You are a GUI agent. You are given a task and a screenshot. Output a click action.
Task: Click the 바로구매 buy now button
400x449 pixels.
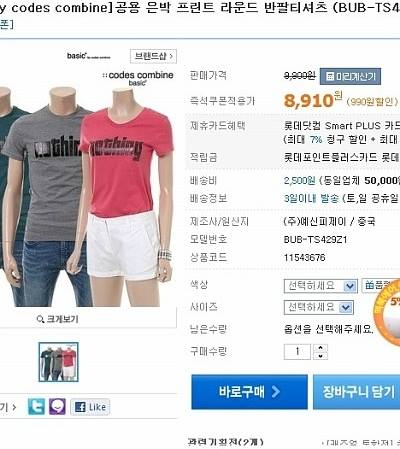(x=249, y=392)
